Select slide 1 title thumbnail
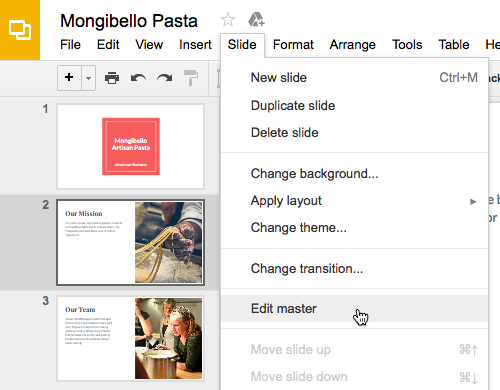The image size is (500, 390). point(130,146)
